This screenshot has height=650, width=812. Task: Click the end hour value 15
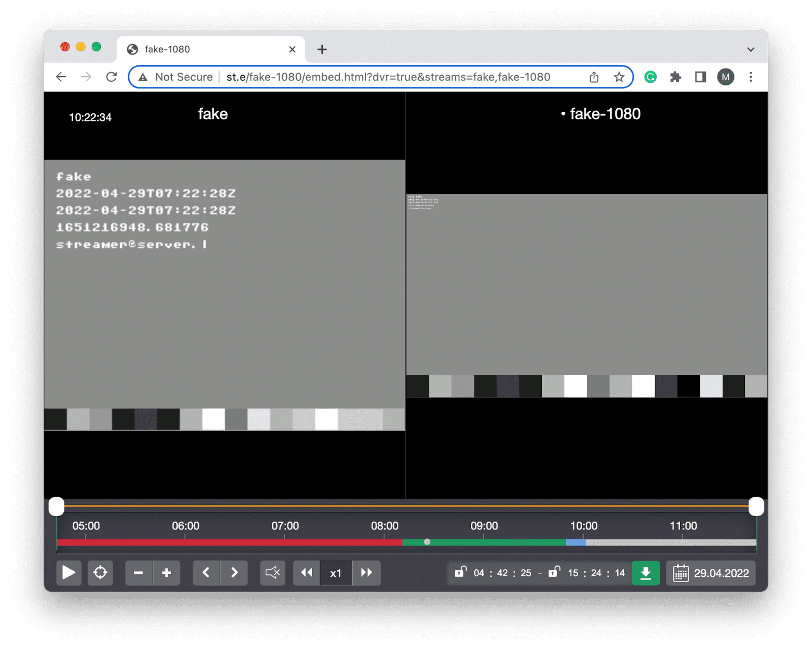click(x=573, y=573)
